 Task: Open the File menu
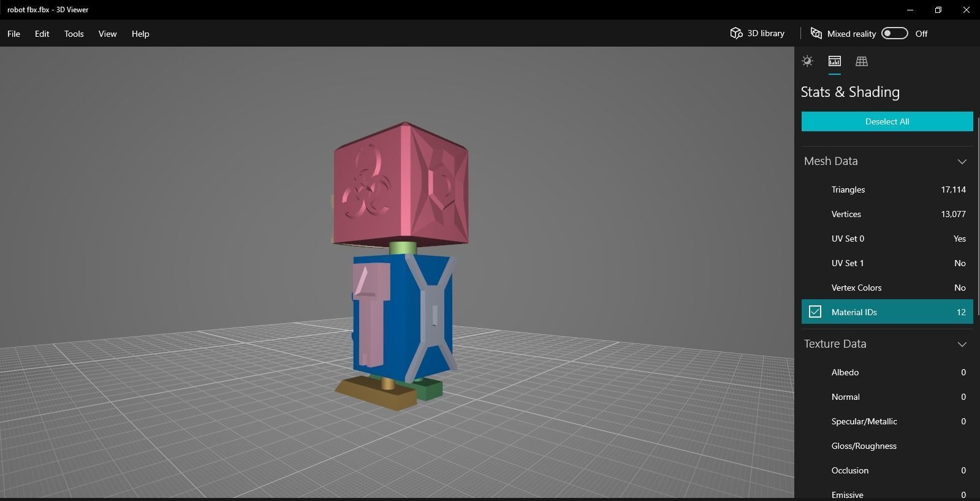(x=13, y=34)
